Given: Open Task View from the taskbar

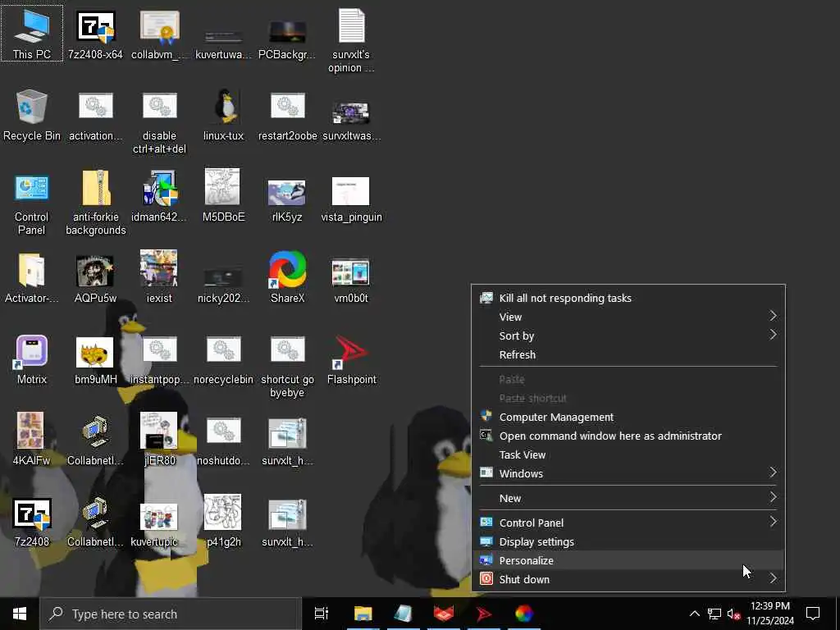Looking at the screenshot, I should click(x=322, y=614).
